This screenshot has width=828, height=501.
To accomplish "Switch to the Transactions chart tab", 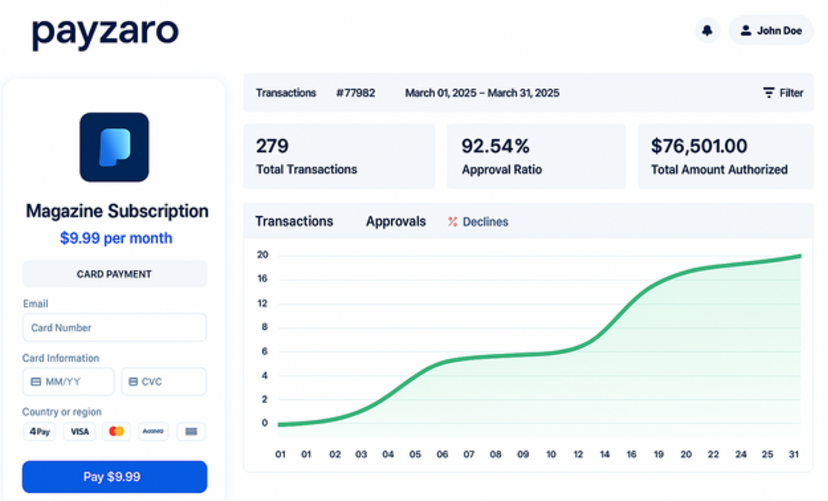I will pos(294,222).
